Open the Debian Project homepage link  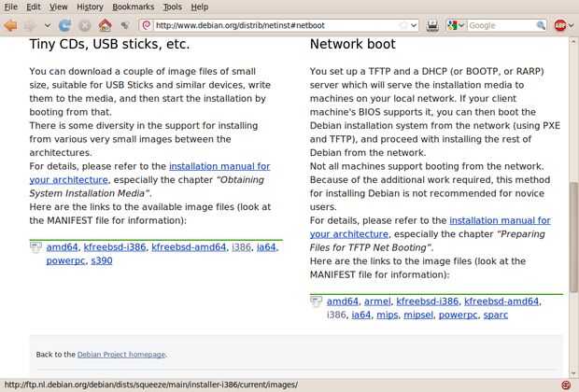pos(121,355)
